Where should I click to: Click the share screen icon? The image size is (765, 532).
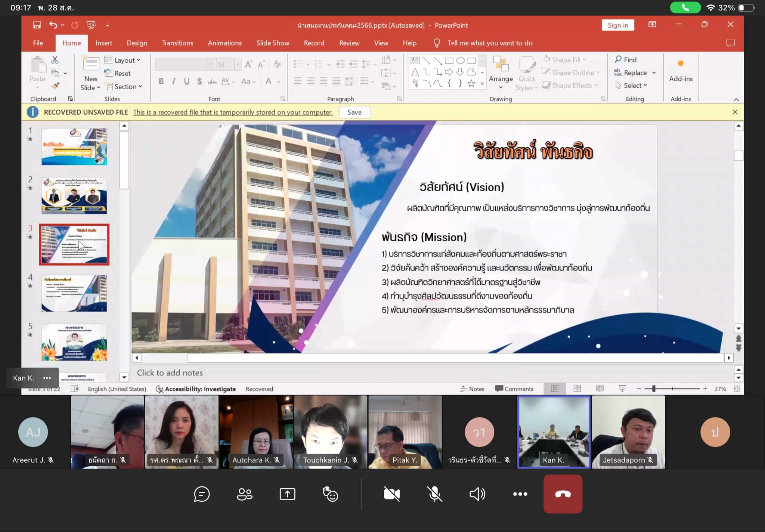(x=287, y=494)
